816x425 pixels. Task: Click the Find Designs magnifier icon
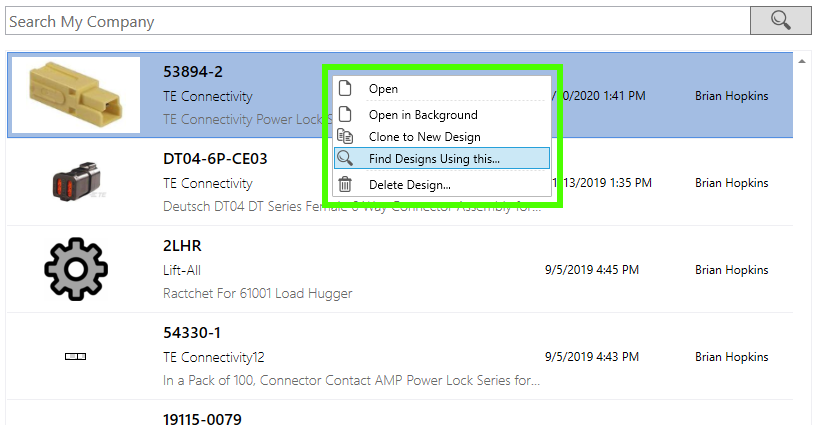coord(345,158)
